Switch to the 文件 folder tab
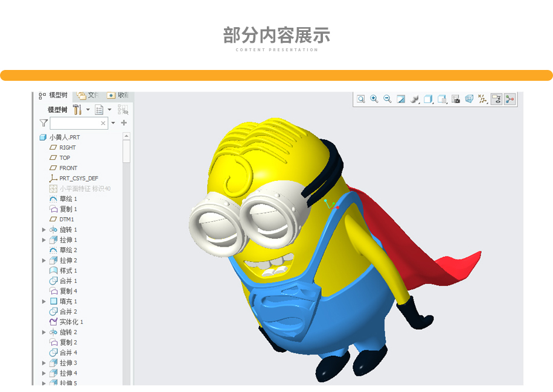This screenshot has width=553, height=392. click(x=88, y=95)
